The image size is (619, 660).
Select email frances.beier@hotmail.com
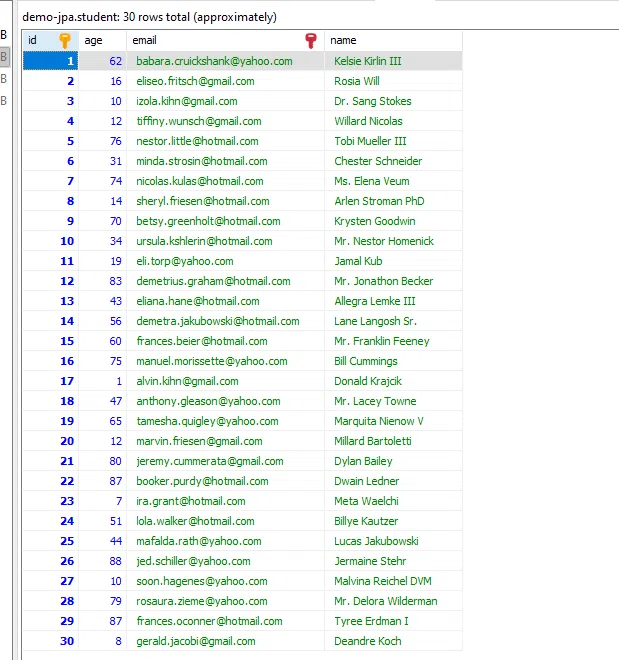[202, 341]
